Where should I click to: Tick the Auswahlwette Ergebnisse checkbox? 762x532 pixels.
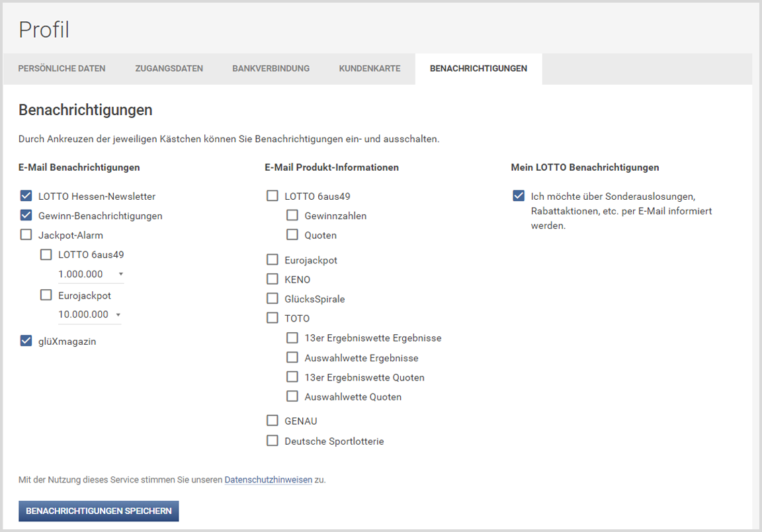292,357
